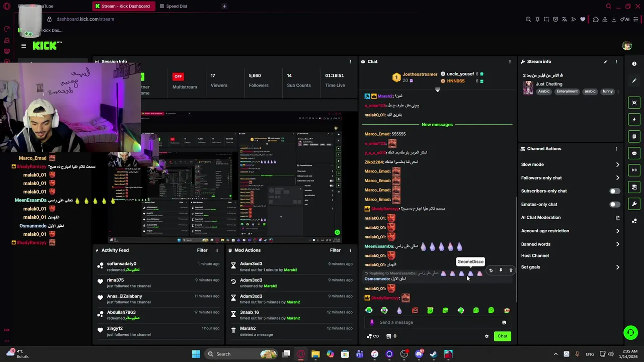
Task: Switch to Speed Dial tab
Action: 173,6
